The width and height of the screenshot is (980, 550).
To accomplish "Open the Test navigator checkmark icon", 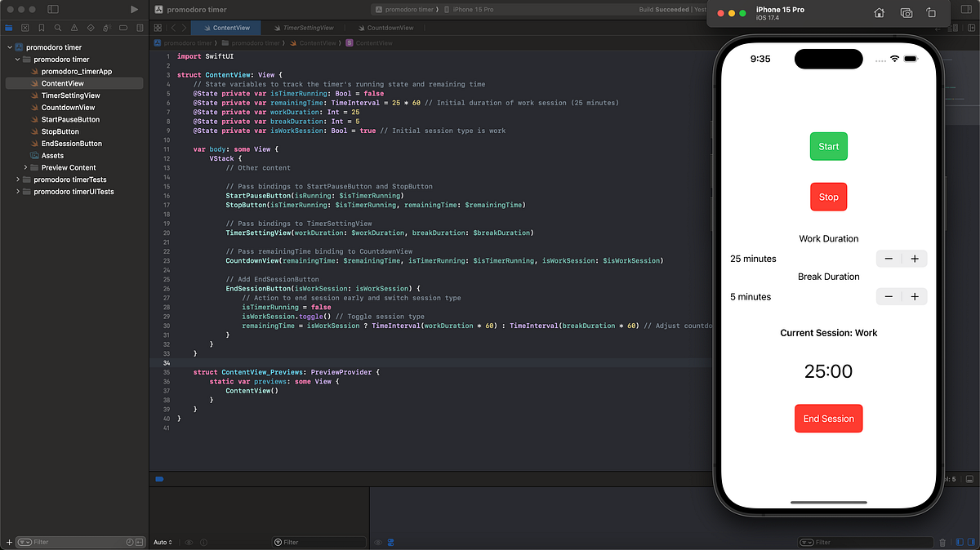I will point(91,26).
